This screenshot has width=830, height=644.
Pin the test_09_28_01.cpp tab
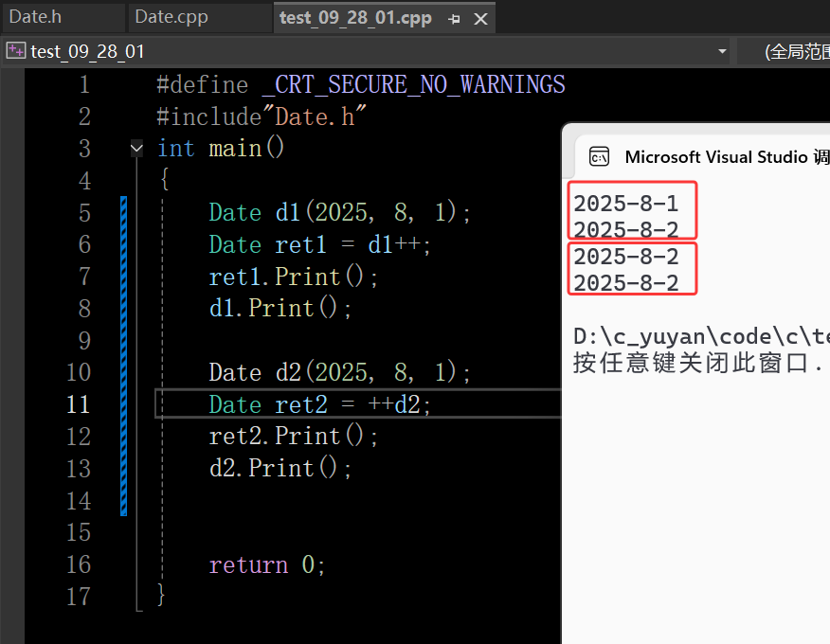[x=454, y=19]
